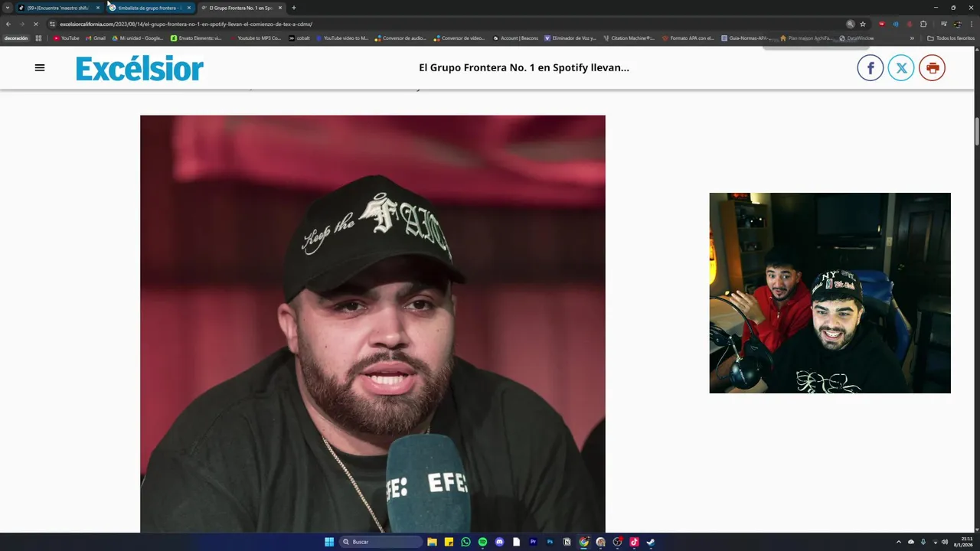Open Google Chrome from the taskbar
This screenshot has height=551, width=980.
[583, 542]
